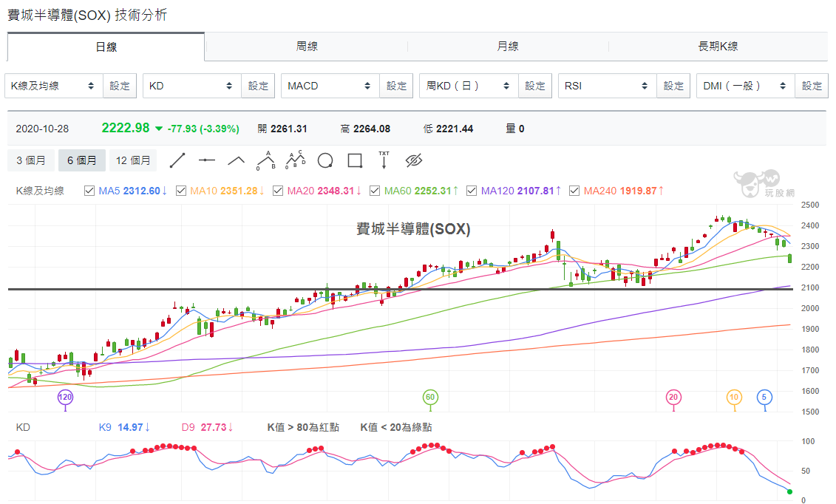The height and width of the screenshot is (504, 836).
Task: Select the horizontal line drawing tool
Action: click(x=207, y=160)
